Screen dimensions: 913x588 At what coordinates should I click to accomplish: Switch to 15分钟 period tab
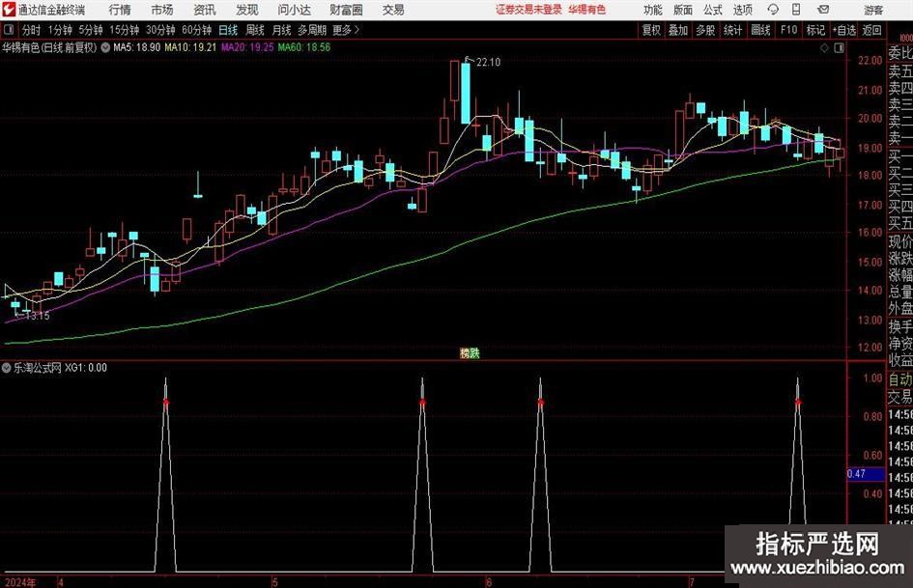[124, 30]
